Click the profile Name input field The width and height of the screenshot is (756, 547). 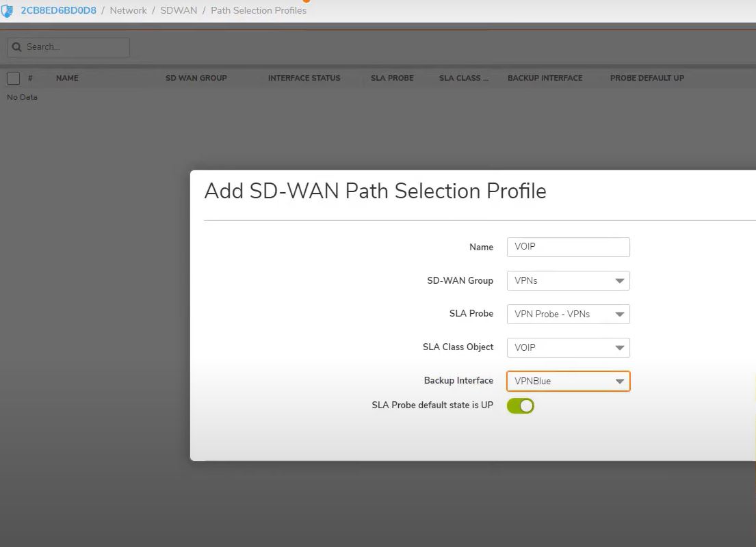click(x=568, y=247)
